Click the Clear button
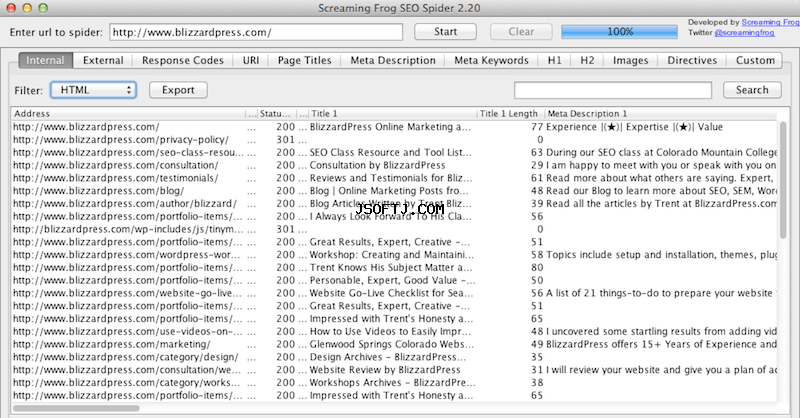Viewport: 800px width, 418px height. tap(521, 32)
